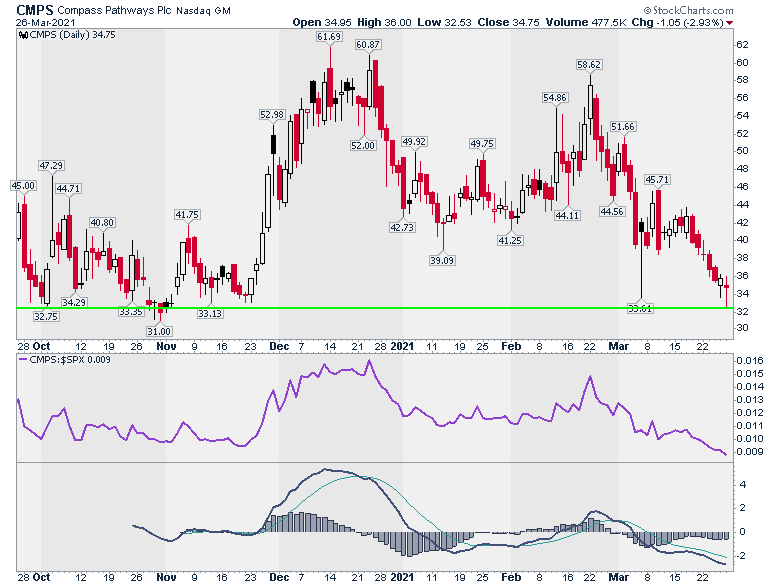Viewport: 780px width, 586px height.
Task: Click the 45.00 price label
Action: pos(23,186)
